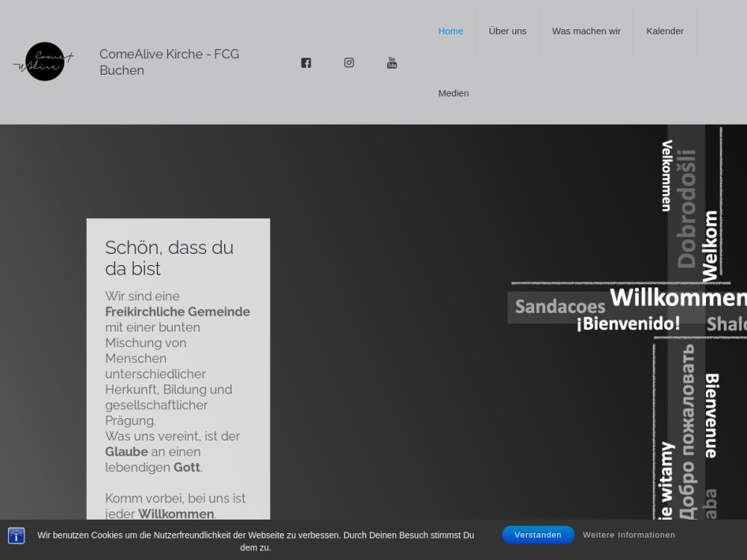Open the Über uns menu
Image resolution: width=747 pixels, height=560 pixels.
(507, 31)
